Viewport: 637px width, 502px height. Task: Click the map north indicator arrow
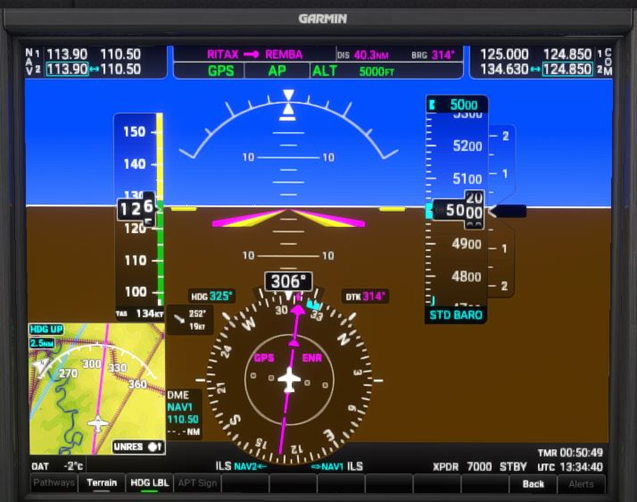[41, 368]
